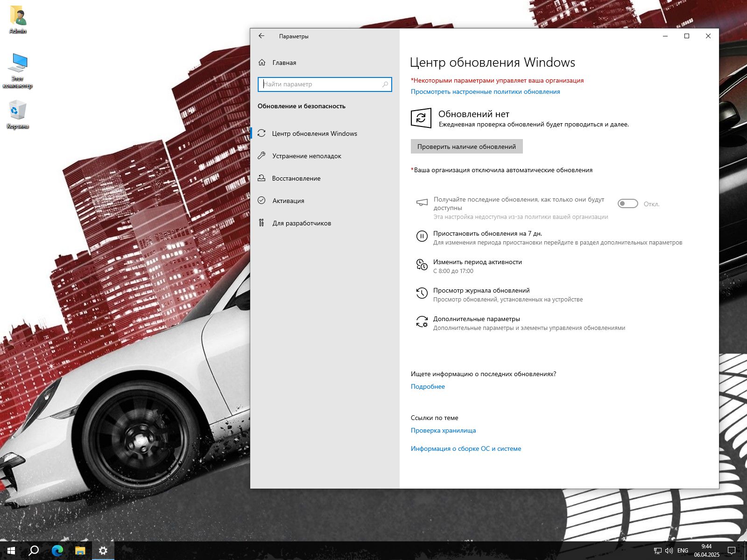Open Активация in sidebar
The height and width of the screenshot is (560, 747).
(288, 201)
